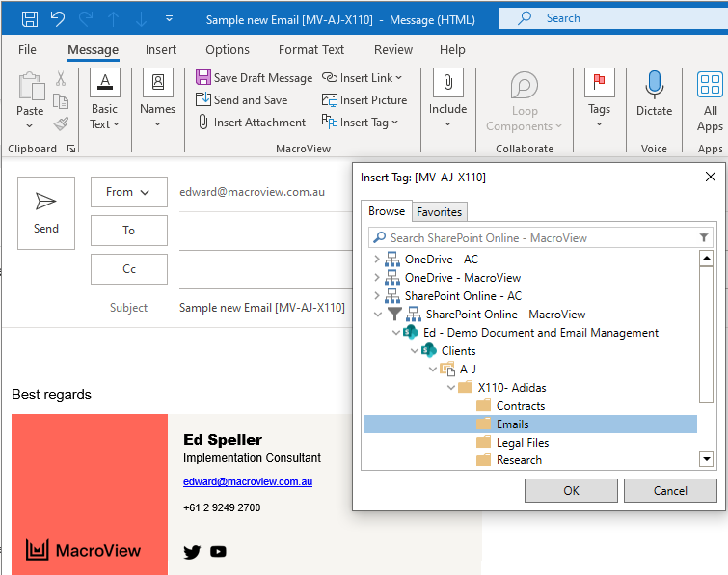This screenshot has width=728, height=575.
Task: Click the Save icon in the title bar
Action: tap(30, 19)
